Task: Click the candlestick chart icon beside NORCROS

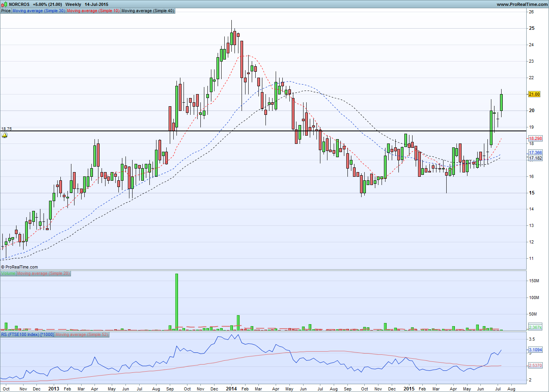Action: point(5,4)
